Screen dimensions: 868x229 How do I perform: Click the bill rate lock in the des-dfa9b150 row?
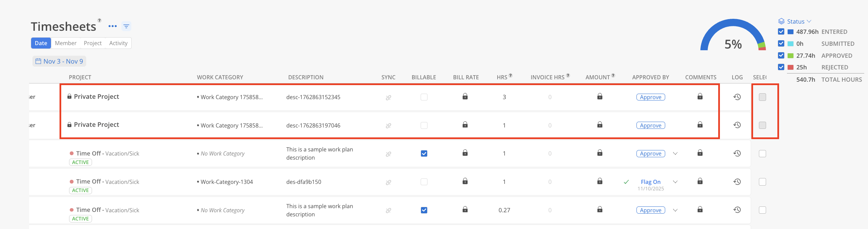point(465,181)
